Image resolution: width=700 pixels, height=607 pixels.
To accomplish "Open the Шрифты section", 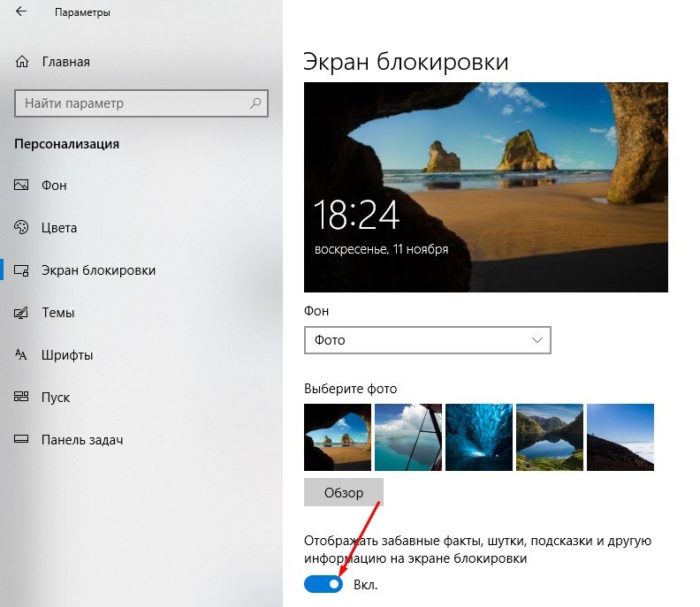I will point(67,355).
